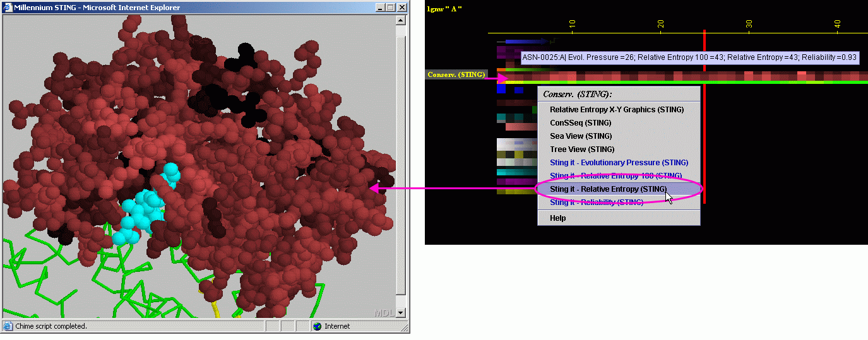
Task: Click the '1gnw " A "' chain label
Action: tap(444, 9)
